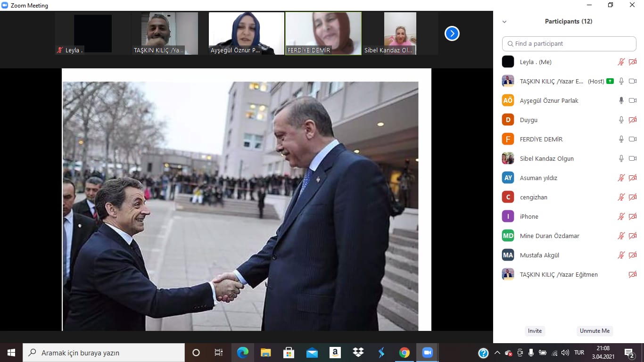
Task: Click the taskbar search box Aramak için buraya yazın
Action: pos(104,353)
